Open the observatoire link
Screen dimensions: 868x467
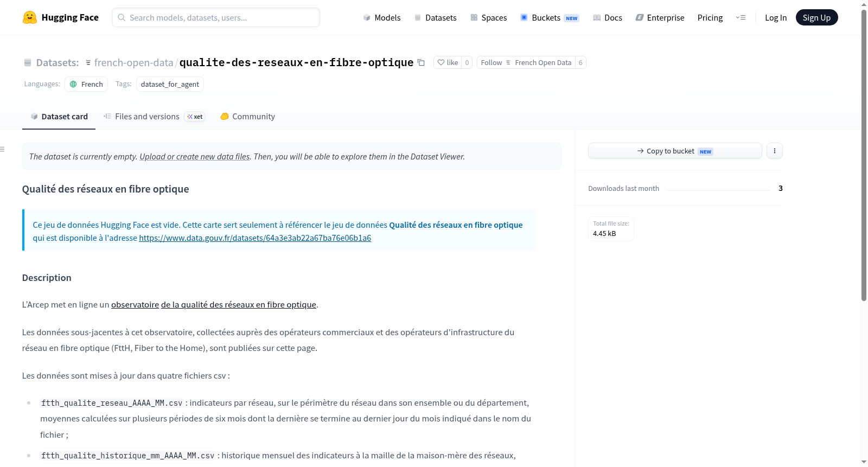pyautogui.click(x=135, y=304)
